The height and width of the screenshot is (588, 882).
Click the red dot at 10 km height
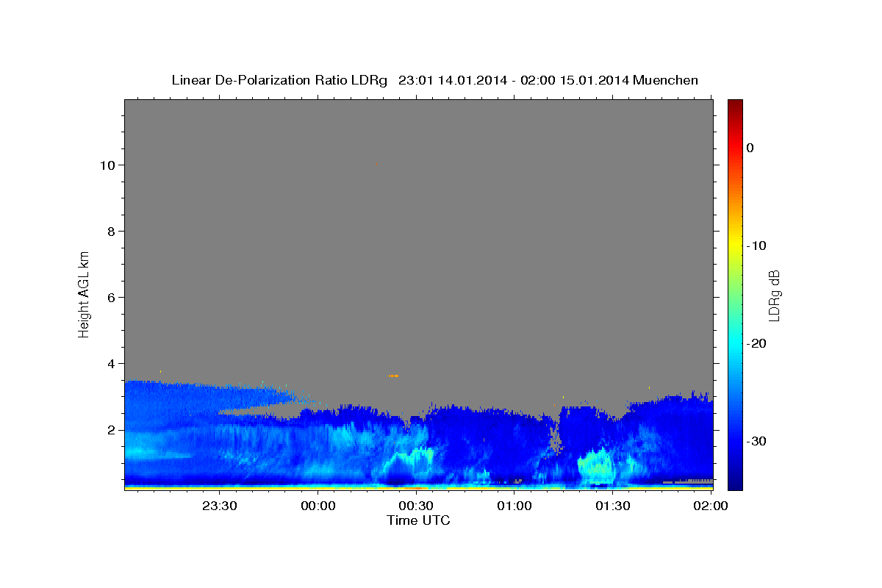[377, 165]
